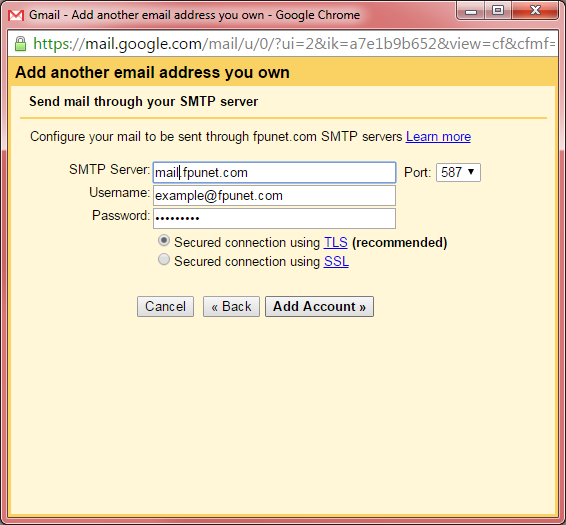Click the Gmail envelope icon in title bar
This screenshot has width=566, height=525.
pyautogui.click(x=16, y=15)
